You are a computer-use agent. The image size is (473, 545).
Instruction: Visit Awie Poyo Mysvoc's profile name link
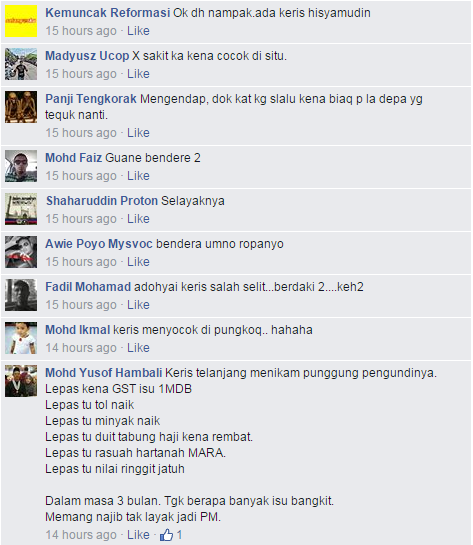point(99,244)
